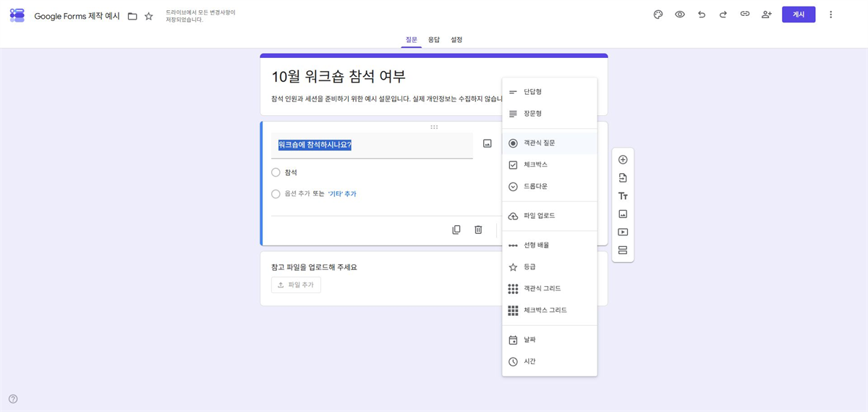
Task: Choose 등급 rating question type
Action: (550, 267)
